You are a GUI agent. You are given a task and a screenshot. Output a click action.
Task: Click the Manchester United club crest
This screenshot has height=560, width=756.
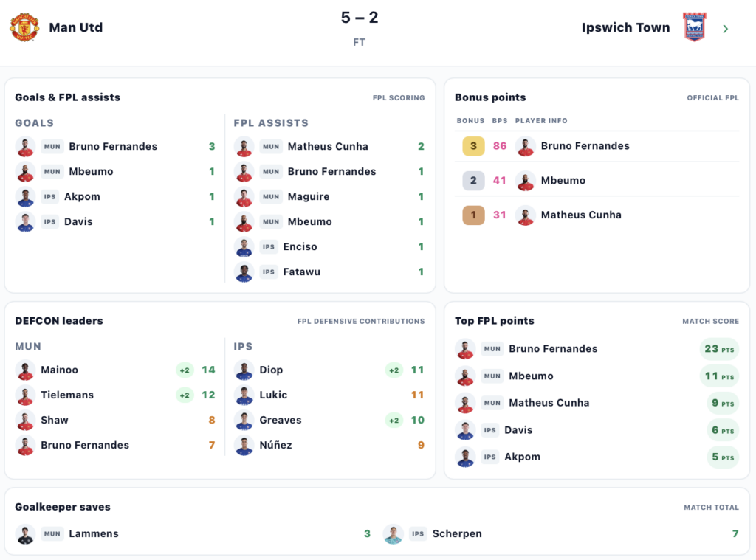point(24,27)
